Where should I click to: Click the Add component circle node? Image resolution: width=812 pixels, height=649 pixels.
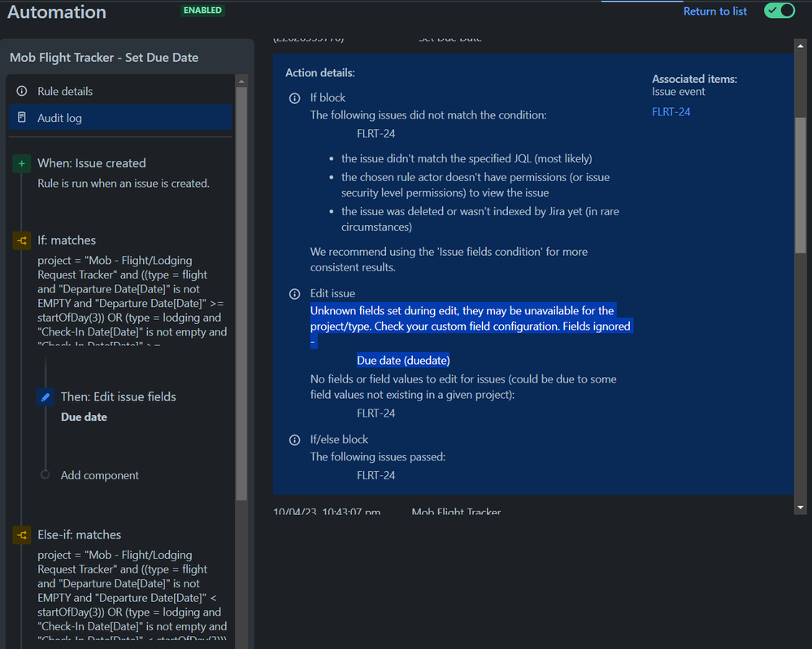[45, 474]
